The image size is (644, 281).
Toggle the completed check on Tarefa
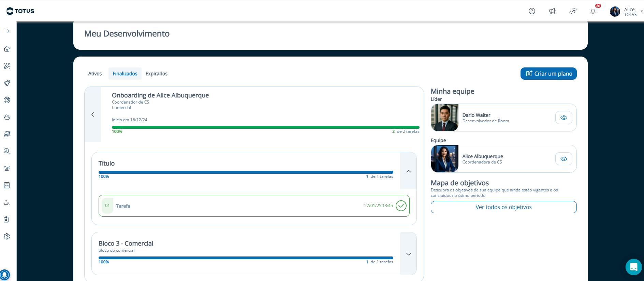pos(401,206)
